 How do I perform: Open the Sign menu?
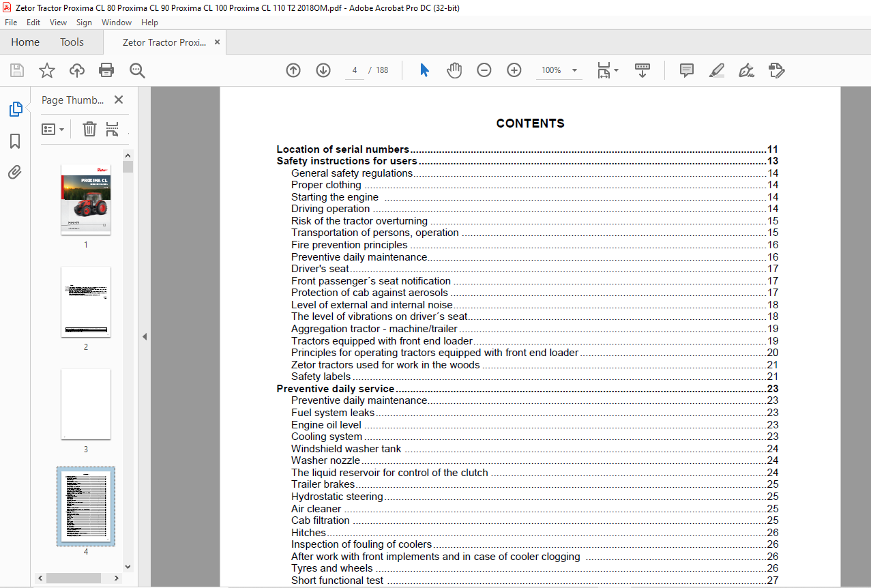(84, 23)
